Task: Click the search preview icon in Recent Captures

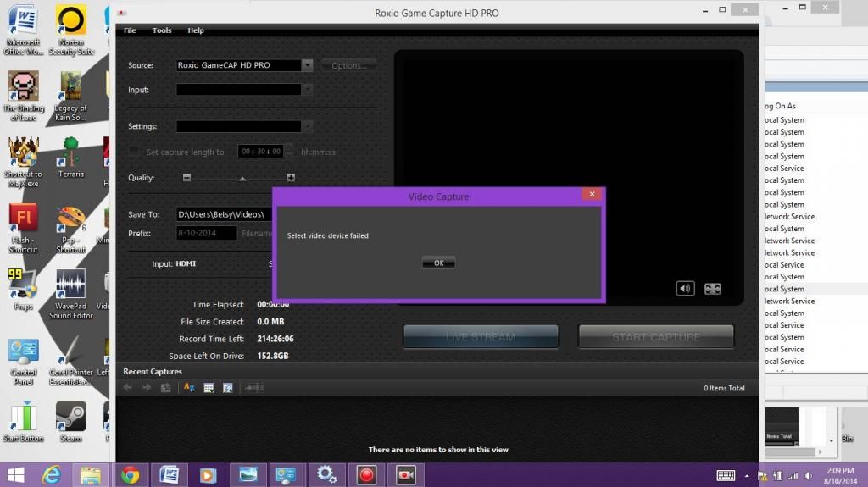Action: coord(227,388)
